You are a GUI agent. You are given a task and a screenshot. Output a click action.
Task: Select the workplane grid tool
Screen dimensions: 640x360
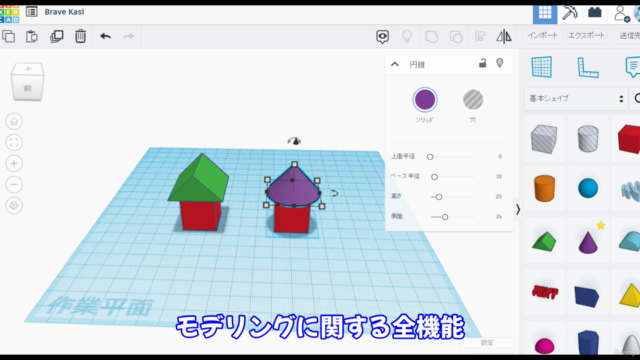pyautogui.click(x=542, y=67)
